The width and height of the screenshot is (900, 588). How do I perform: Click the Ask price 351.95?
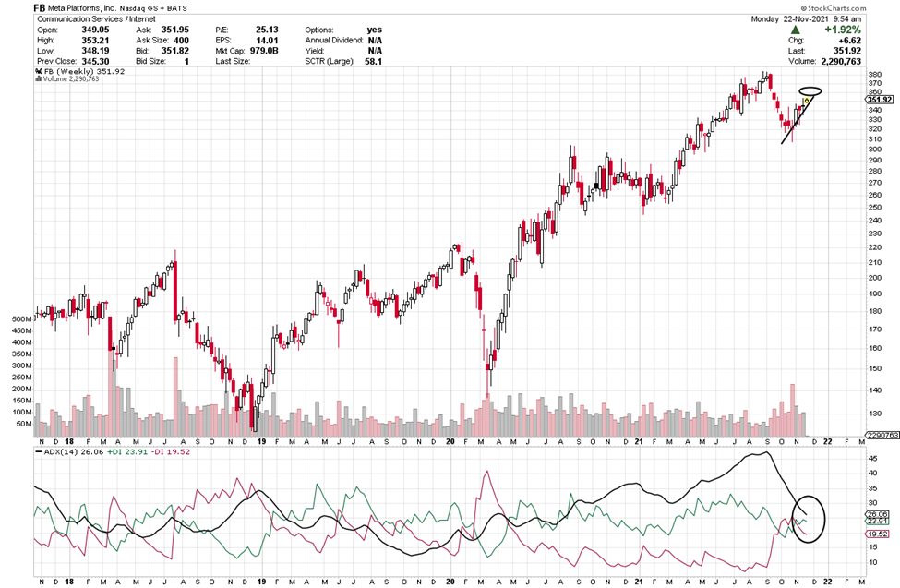pos(175,30)
